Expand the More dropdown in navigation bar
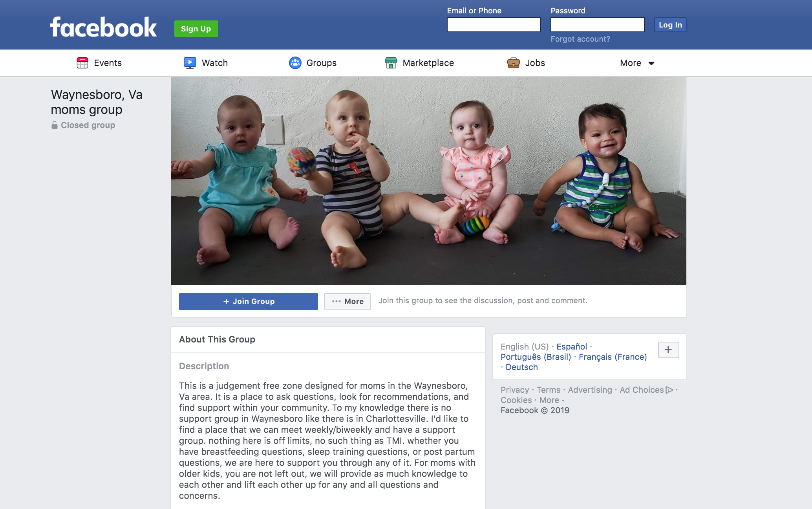The height and width of the screenshot is (509, 812). coord(637,63)
